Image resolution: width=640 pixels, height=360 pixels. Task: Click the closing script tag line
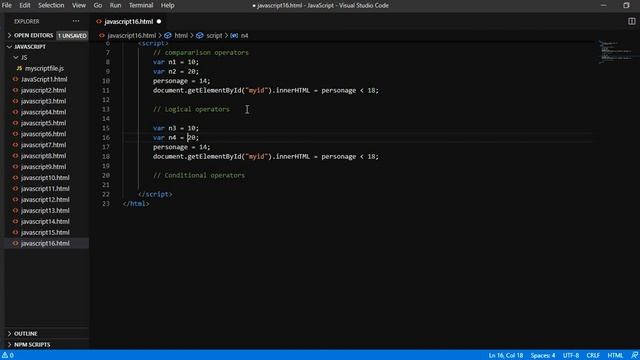point(155,194)
